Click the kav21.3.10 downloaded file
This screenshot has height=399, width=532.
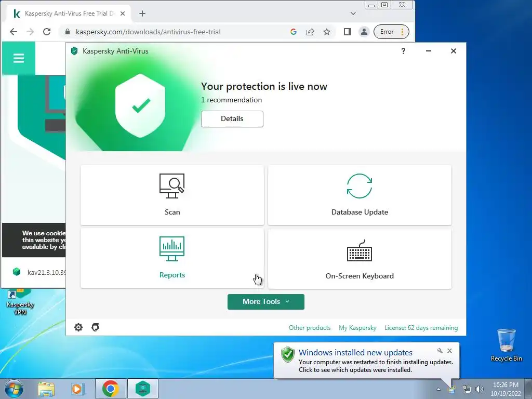tap(39, 272)
